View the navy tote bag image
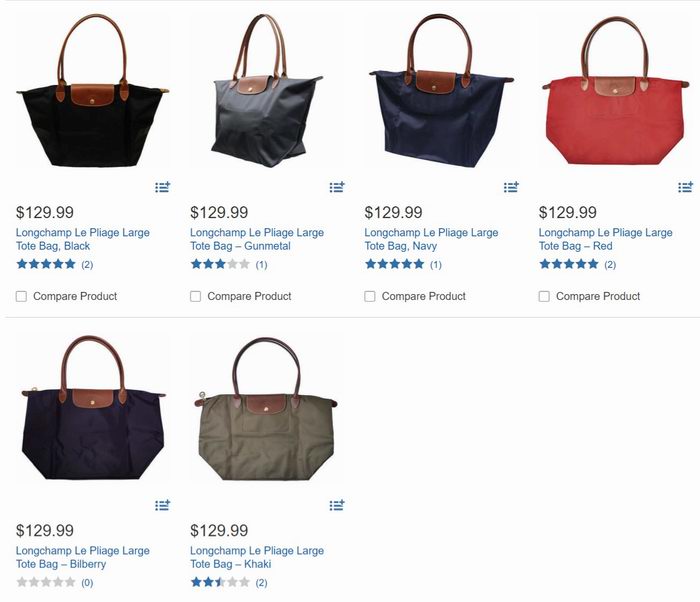Image resolution: width=700 pixels, height=602 pixels. click(442, 92)
